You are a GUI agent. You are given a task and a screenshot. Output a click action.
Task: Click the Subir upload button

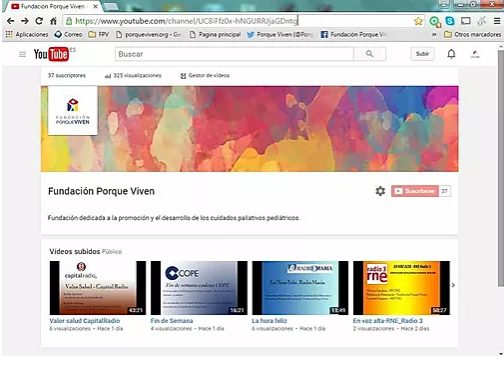click(422, 54)
